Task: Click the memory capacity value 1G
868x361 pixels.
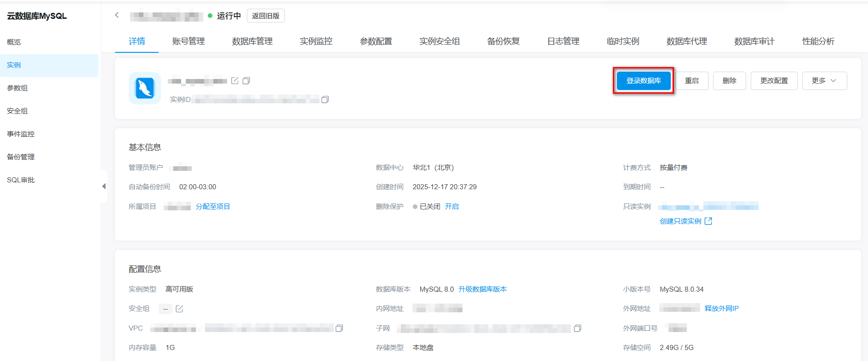Action: point(170,348)
